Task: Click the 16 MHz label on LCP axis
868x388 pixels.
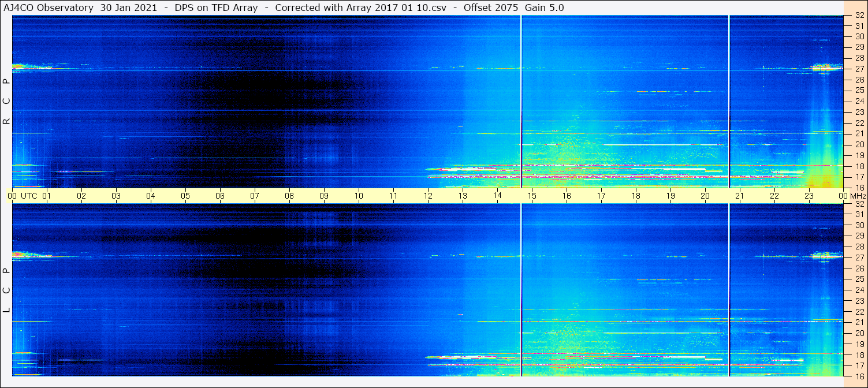Action: click(859, 376)
